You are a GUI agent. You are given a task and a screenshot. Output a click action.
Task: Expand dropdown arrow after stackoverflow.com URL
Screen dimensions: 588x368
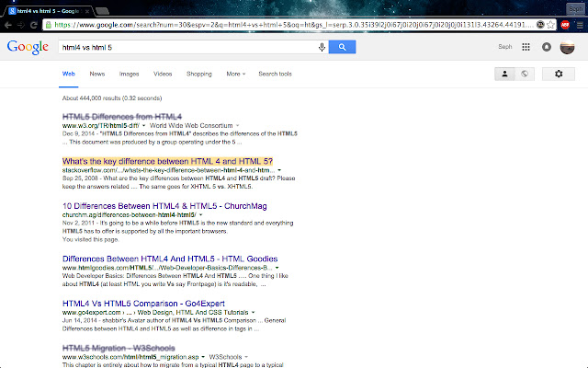[x=279, y=170]
